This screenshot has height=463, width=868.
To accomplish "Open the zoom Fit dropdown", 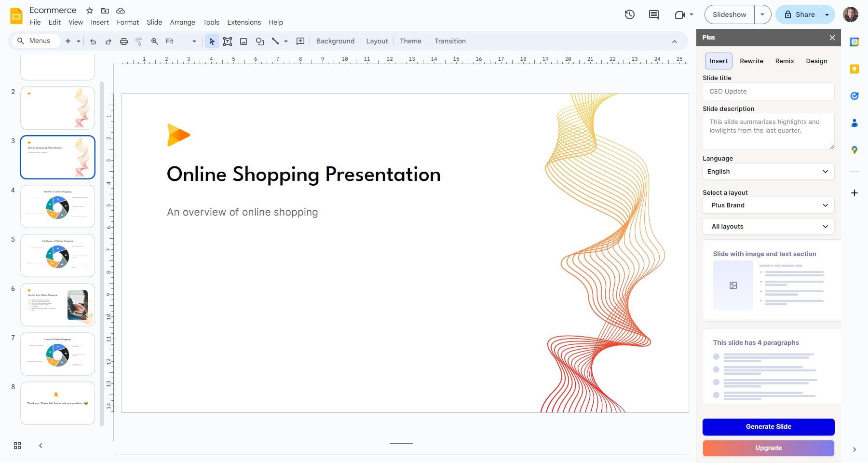I will tap(194, 41).
